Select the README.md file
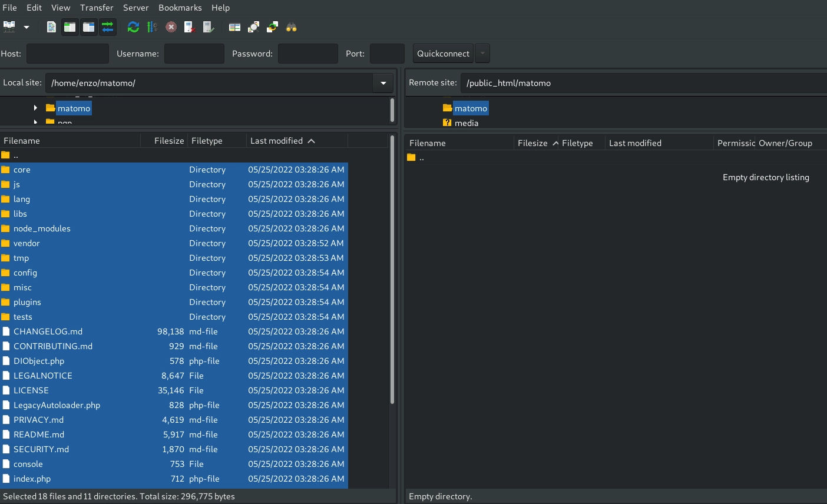Screen dimensions: 827x504 tap(174, 435)
